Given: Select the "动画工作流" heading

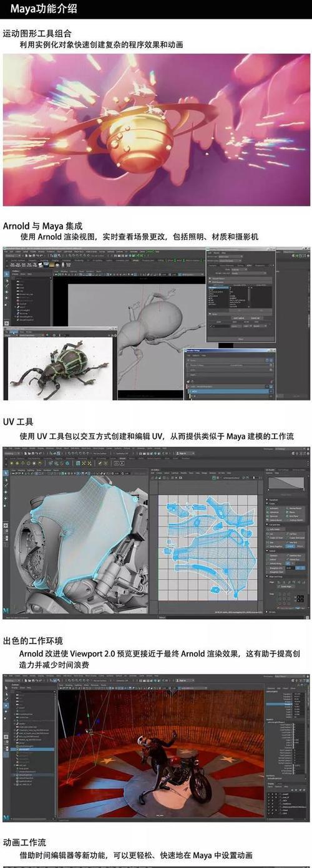Looking at the screenshot, I should [24, 842].
